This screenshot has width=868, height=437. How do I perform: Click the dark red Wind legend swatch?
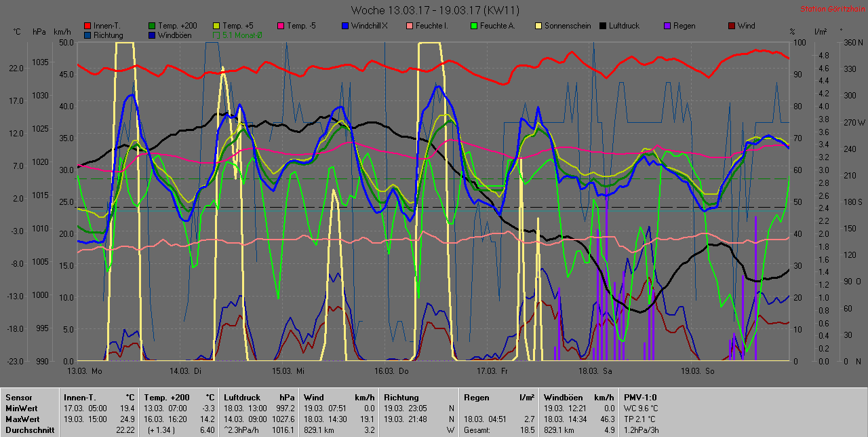(731, 26)
